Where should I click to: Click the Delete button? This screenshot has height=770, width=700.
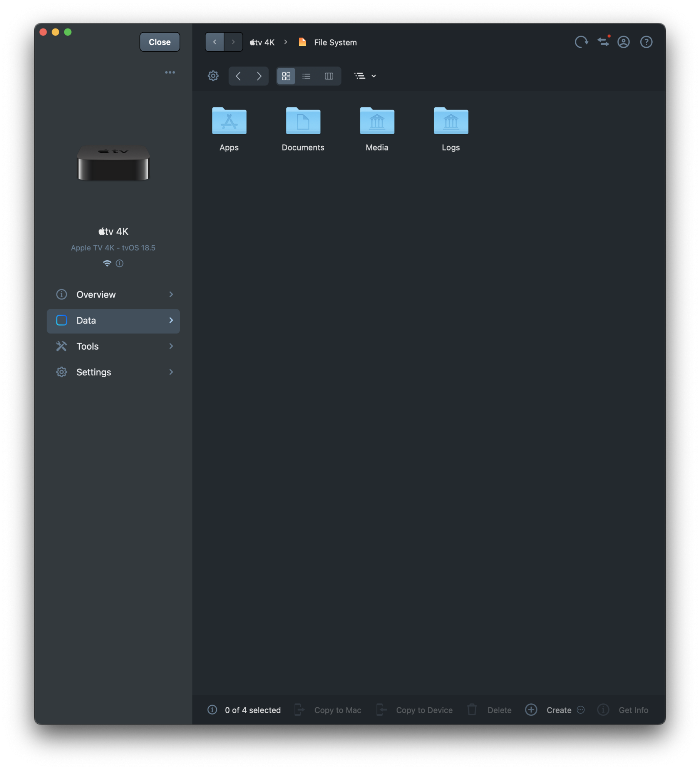(489, 710)
